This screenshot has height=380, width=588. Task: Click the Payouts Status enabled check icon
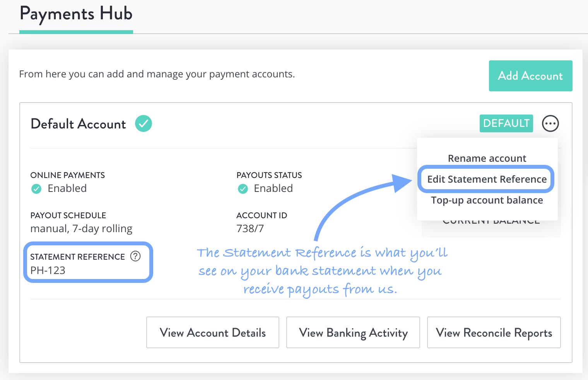pyautogui.click(x=243, y=189)
